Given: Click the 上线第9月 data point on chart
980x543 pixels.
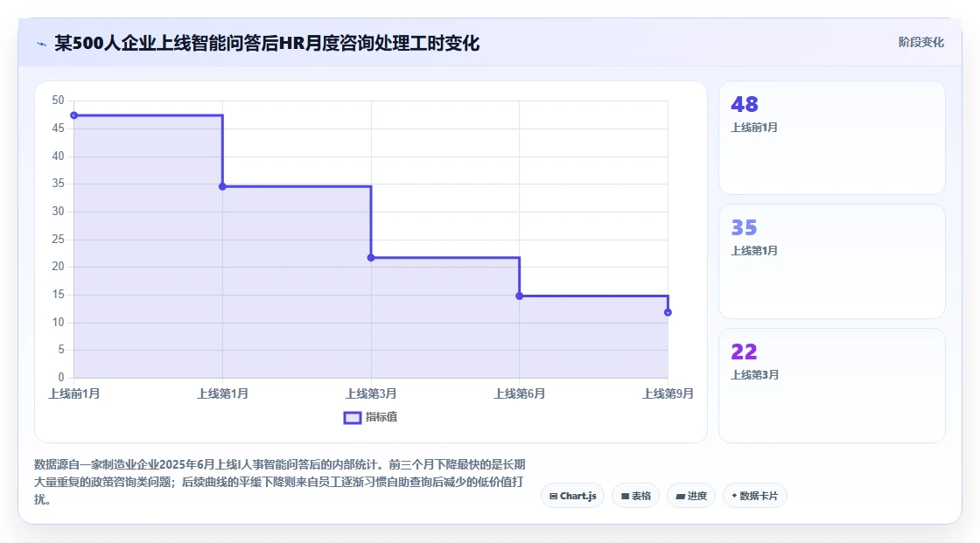Looking at the screenshot, I should click(668, 312).
